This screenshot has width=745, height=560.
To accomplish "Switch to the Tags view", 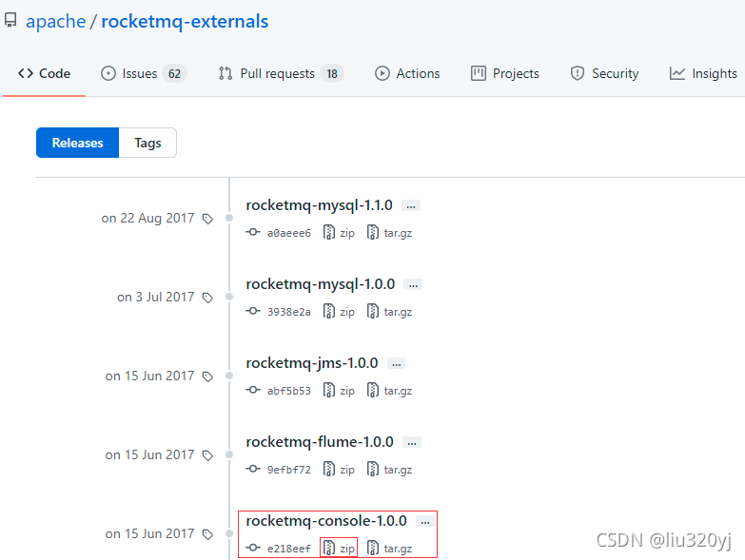I will point(147,143).
